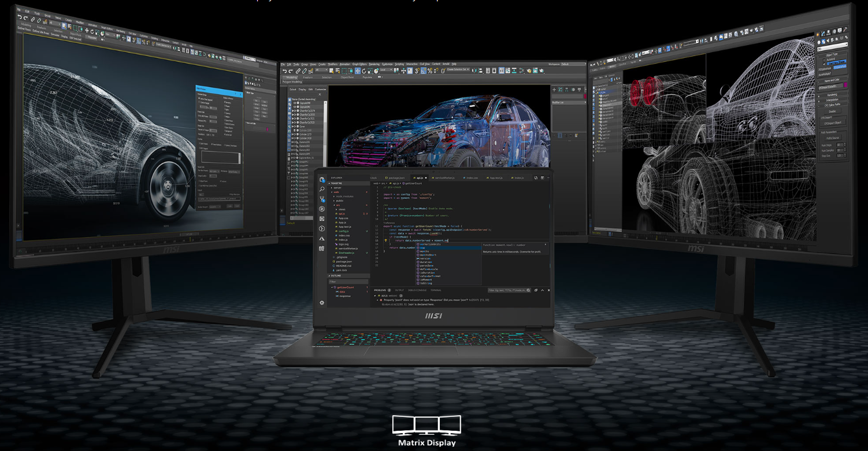This screenshot has width=868, height=451.
Task: Expand Interpolation rollout on right monitor
Action: coord(832,100)
